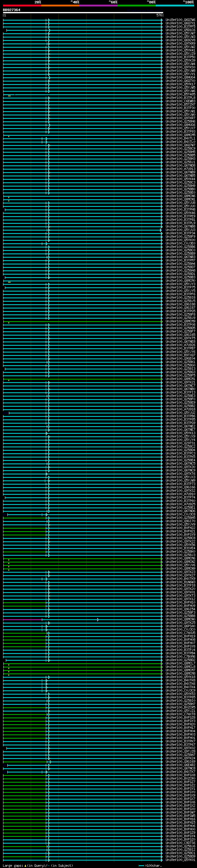The height and width of the screenshot is (868, 197).
Task: Click the UniRef100_A7U918 hit label
Action: (180, 409)
